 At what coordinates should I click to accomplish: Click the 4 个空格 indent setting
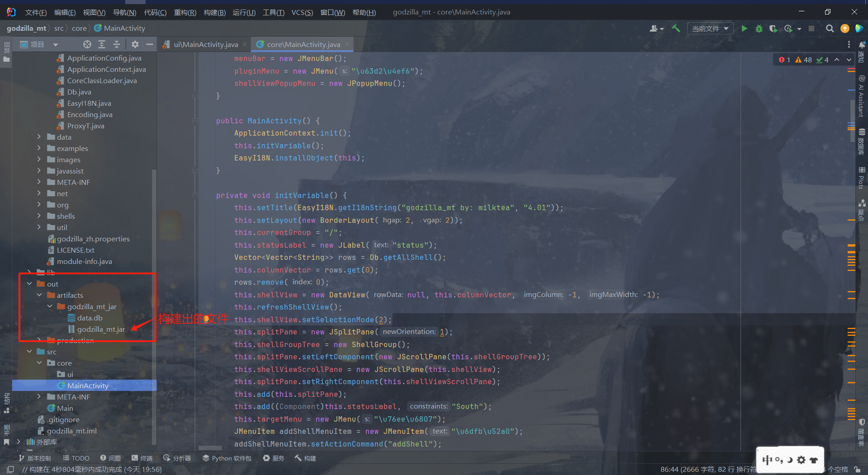tap(835, 469)
